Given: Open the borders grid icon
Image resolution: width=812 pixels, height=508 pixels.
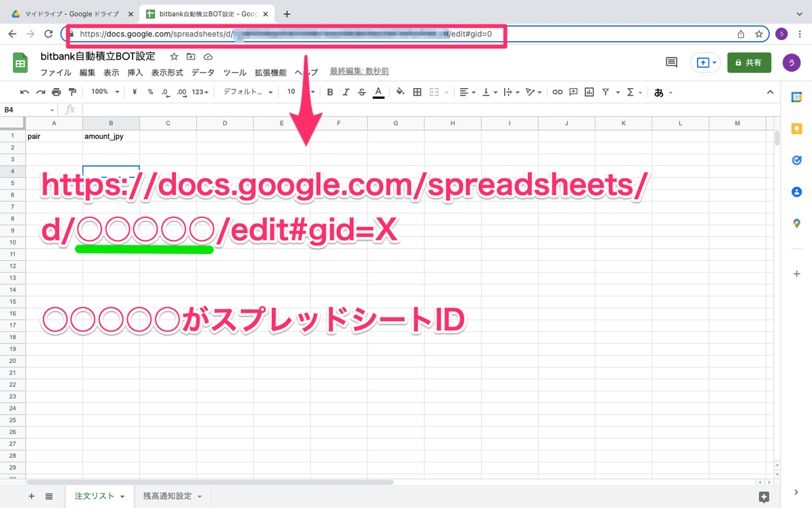Looking at the screenshot, I should 418,92.
